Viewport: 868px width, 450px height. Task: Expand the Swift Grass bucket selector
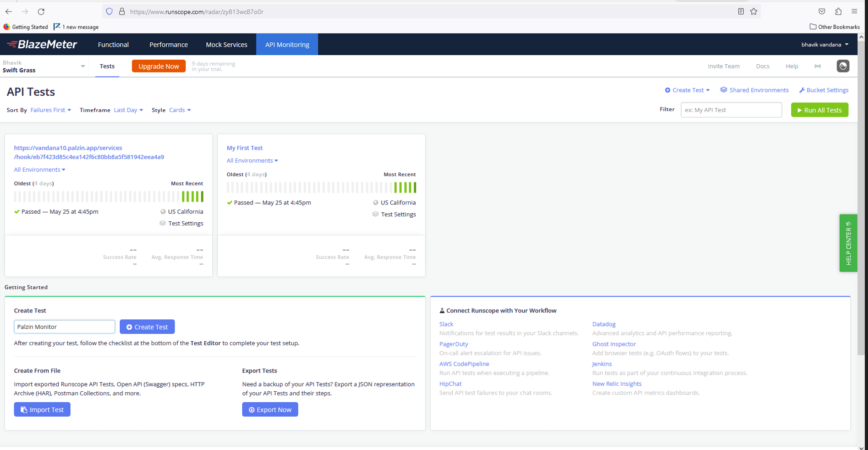click(x=44, y=66)
